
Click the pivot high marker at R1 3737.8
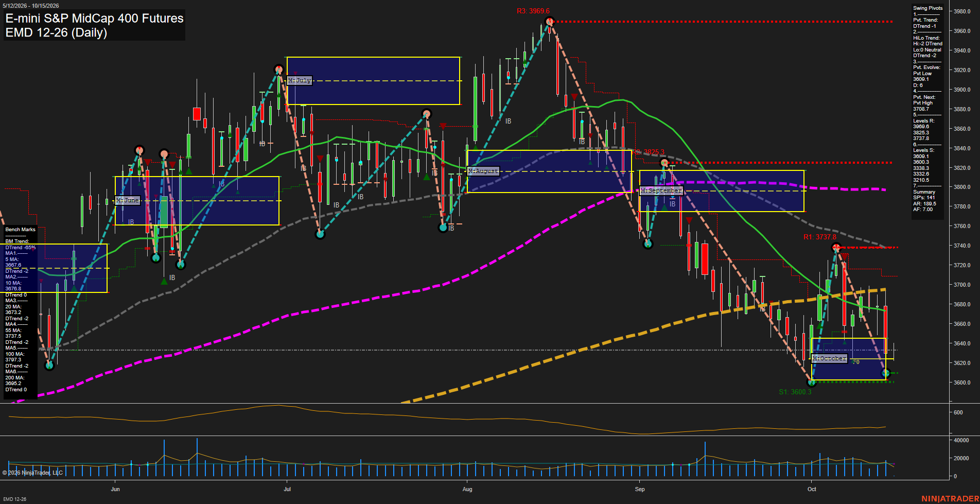click(836, 247)
